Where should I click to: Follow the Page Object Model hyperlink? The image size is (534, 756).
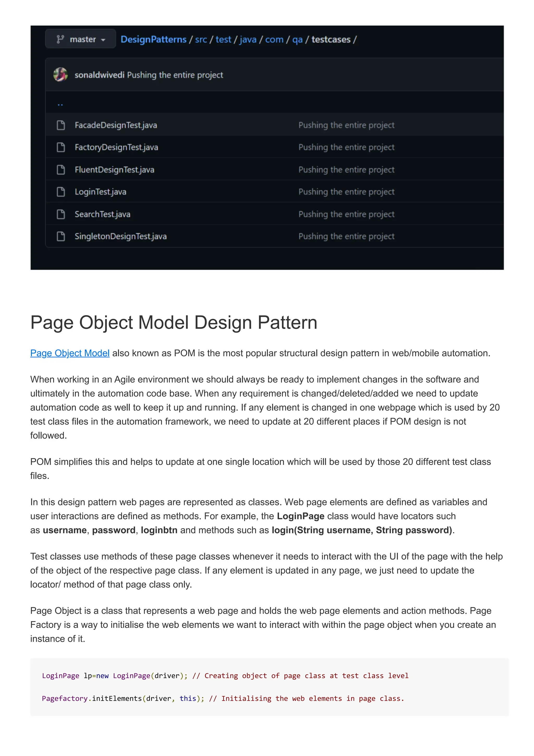click(x=70, y=353)
